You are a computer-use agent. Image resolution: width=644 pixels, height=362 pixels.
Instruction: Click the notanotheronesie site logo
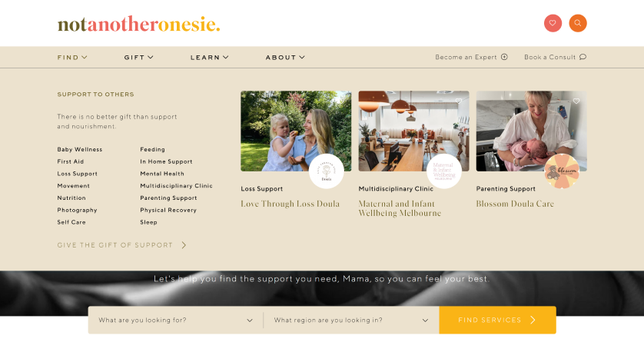point(139,24)
